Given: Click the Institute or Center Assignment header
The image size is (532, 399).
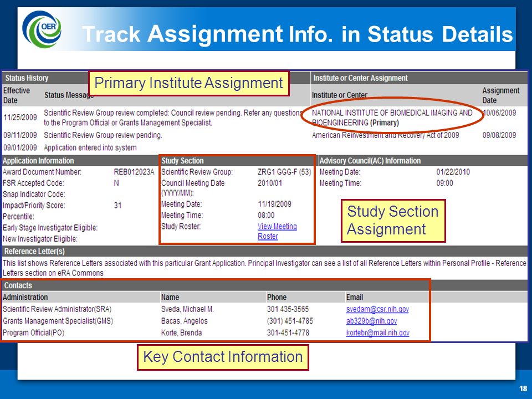Looking at the screenshot, I should pyautogui.click(x=360, y=78).
